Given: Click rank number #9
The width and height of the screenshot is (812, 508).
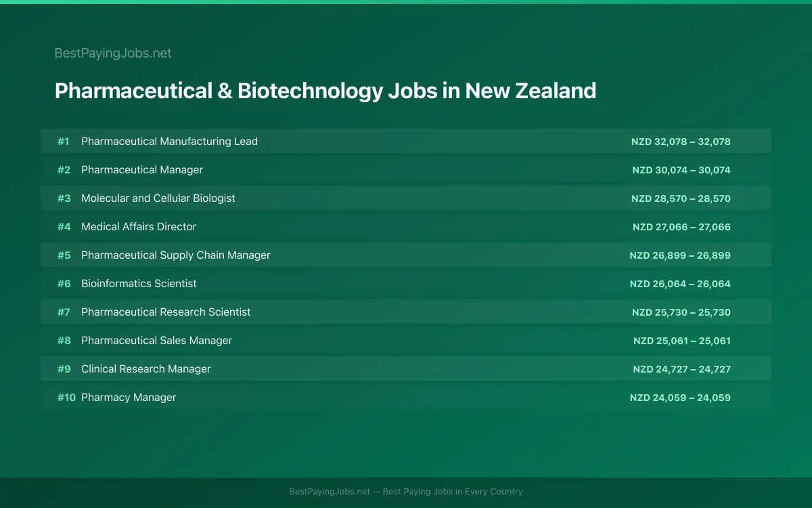Looking at the screenshot, I should [64, 369].
